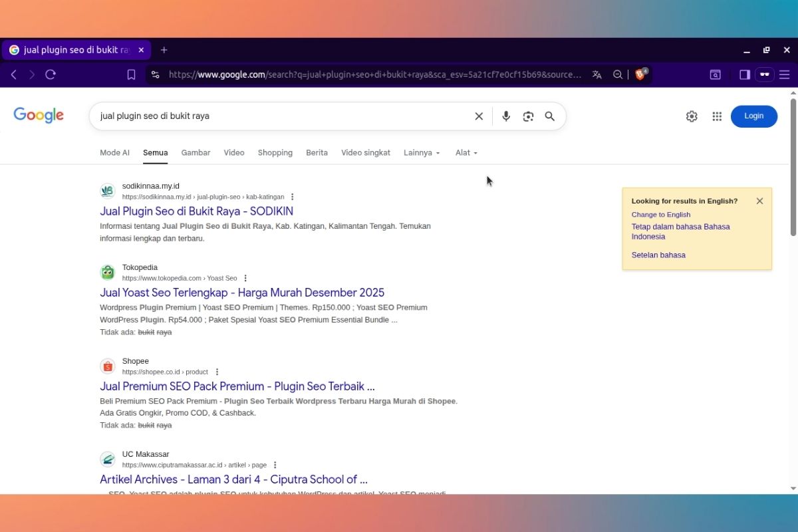Click the voice search microphone icon
This screenshot has height=532, width=798.
(x=505, y=116)
